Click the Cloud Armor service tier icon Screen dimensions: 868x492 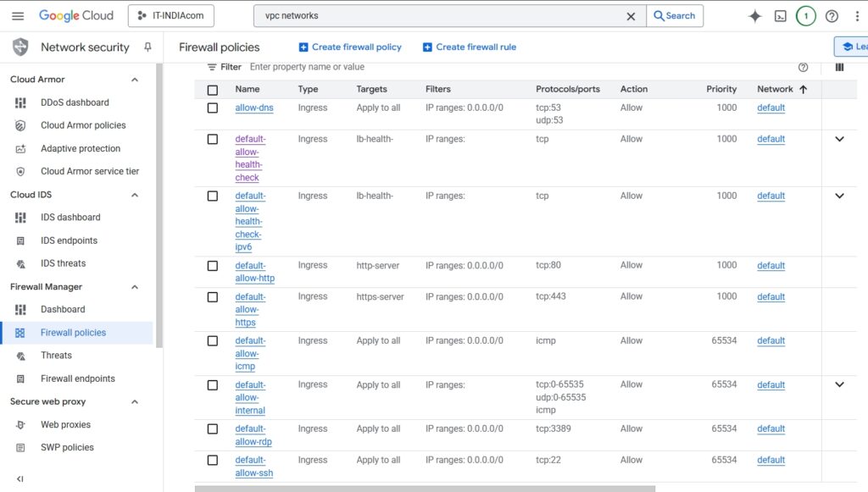pos(20,171)
